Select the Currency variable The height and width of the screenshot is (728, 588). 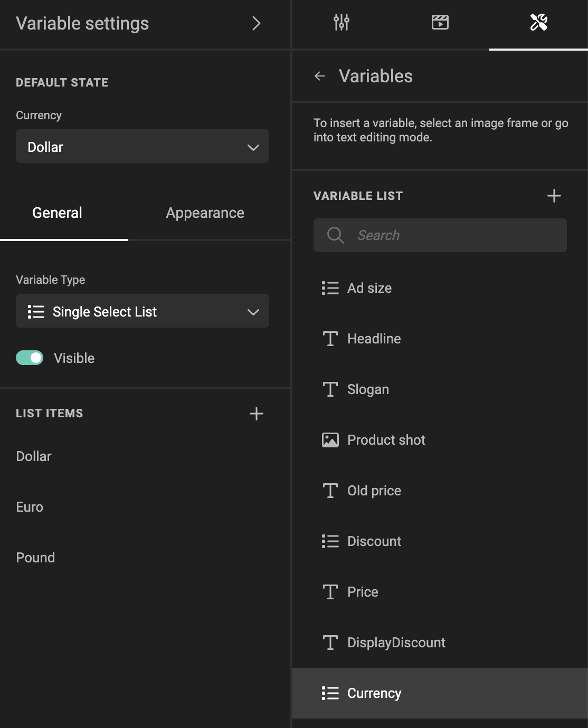coord(440,693)
